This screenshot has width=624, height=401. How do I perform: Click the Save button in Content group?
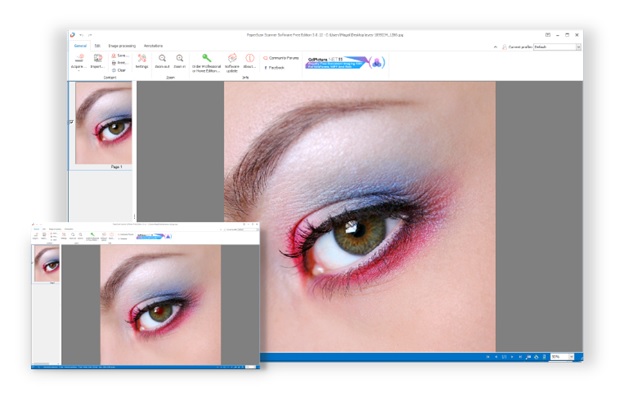click(x=118, y=55)
